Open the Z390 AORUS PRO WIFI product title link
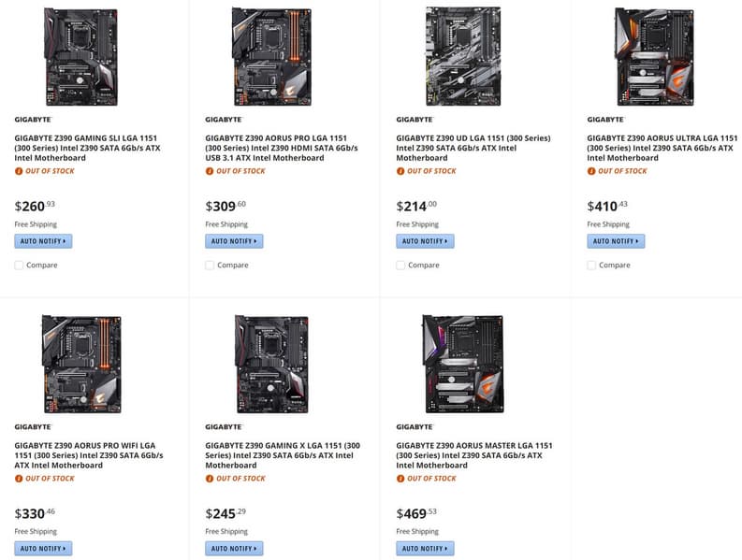Image resolution: width=742 pixels, height=560 pixels. pyautogui.click(x=89, y=455)
